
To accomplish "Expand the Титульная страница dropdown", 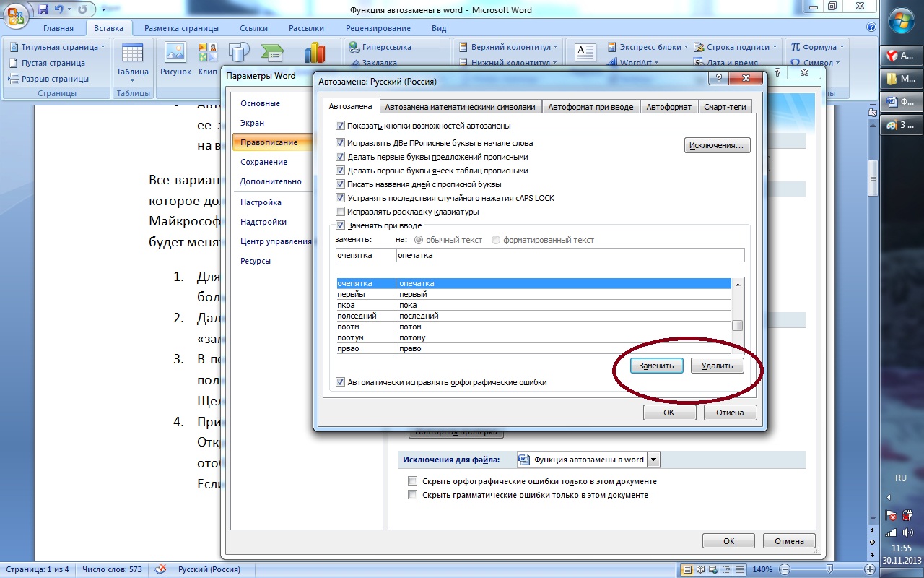I will click(x=103, y=47).
